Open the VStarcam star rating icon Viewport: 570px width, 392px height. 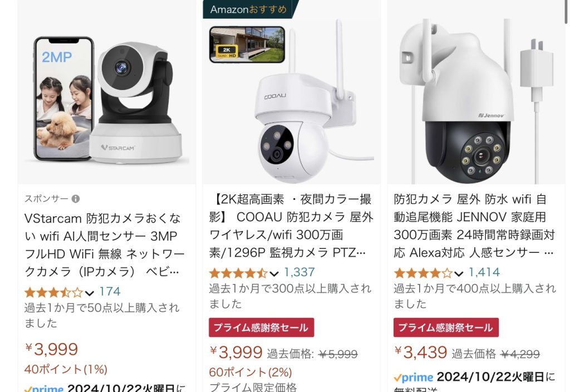[x=54, y=292]
